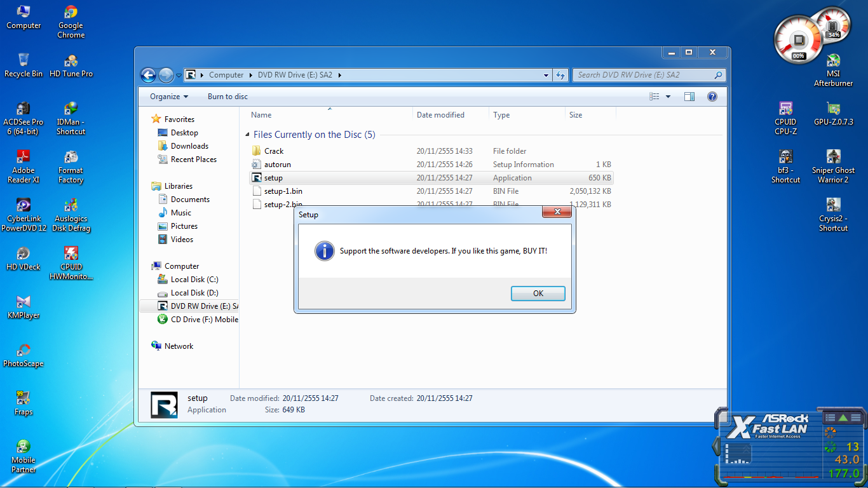Open the Recycle Bin icon
This screenshot has width=868, height=488.
click(x=24, y=65)
